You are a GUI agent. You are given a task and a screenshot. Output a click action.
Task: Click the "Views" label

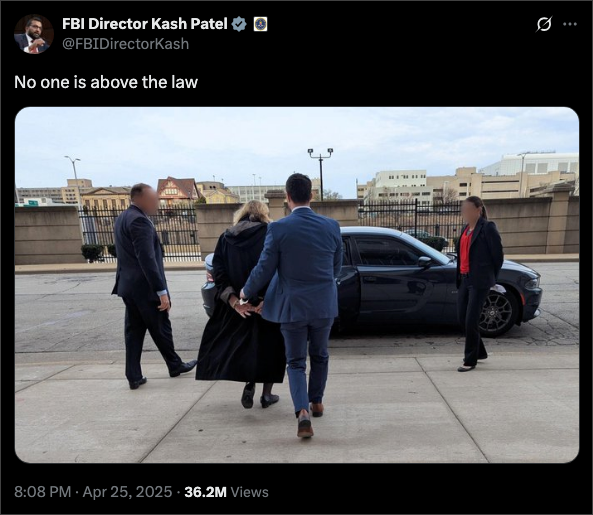tap(249, 492)
